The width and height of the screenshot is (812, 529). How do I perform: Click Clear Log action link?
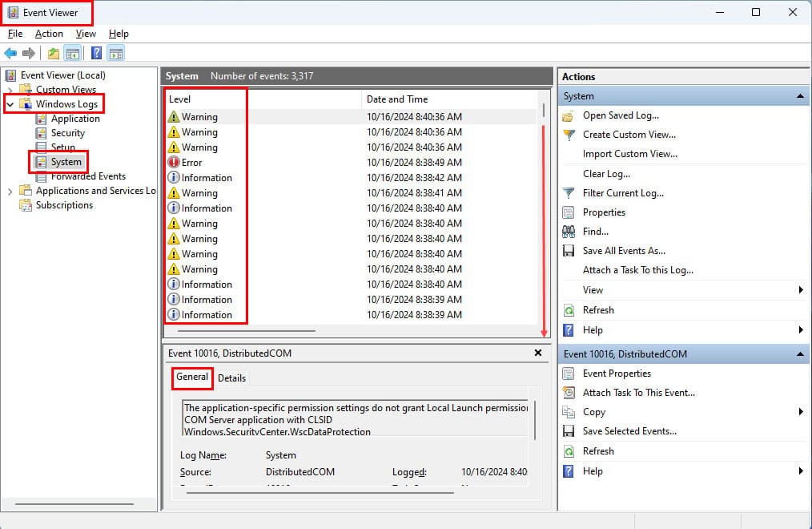click(x=606, y=174)
